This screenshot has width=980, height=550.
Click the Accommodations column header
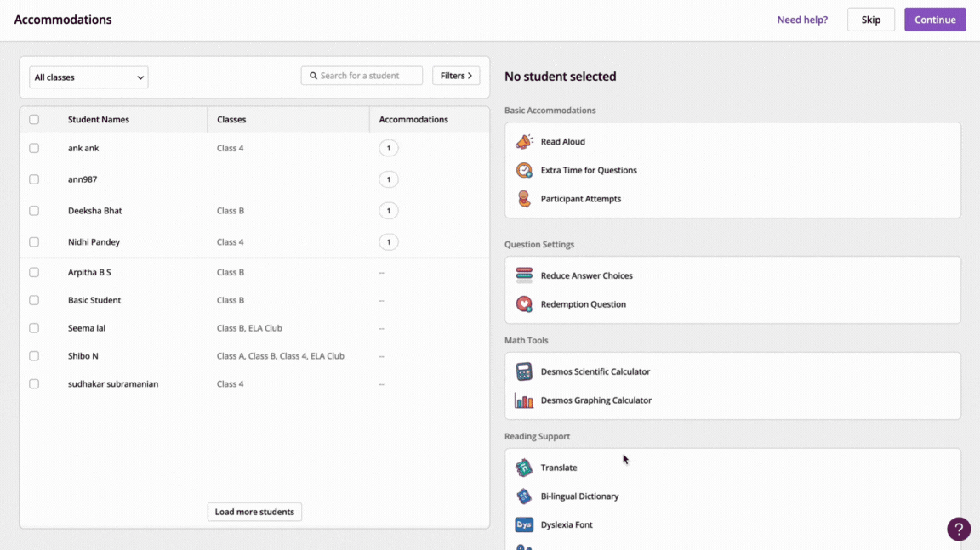pyautogui.click(x=413, y=119)
